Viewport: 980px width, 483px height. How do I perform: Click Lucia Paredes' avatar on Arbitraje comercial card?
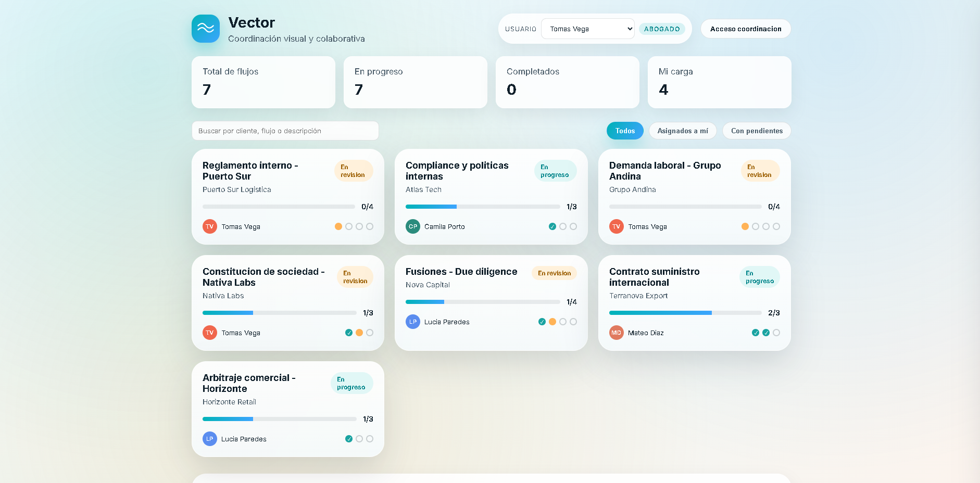coord(209,439)
